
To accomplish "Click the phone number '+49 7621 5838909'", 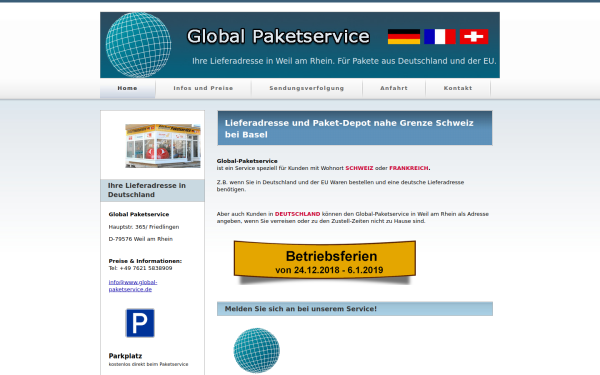I will pos(146,268).
